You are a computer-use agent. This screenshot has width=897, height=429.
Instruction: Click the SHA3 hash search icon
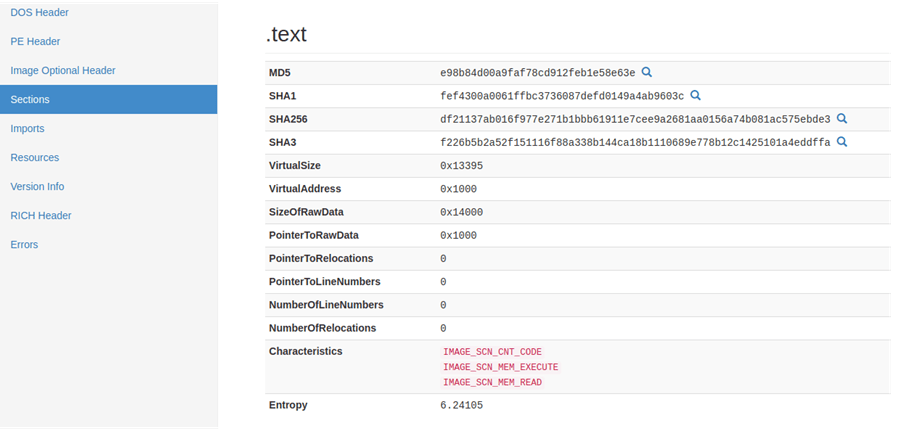click(x=842, y=141)
